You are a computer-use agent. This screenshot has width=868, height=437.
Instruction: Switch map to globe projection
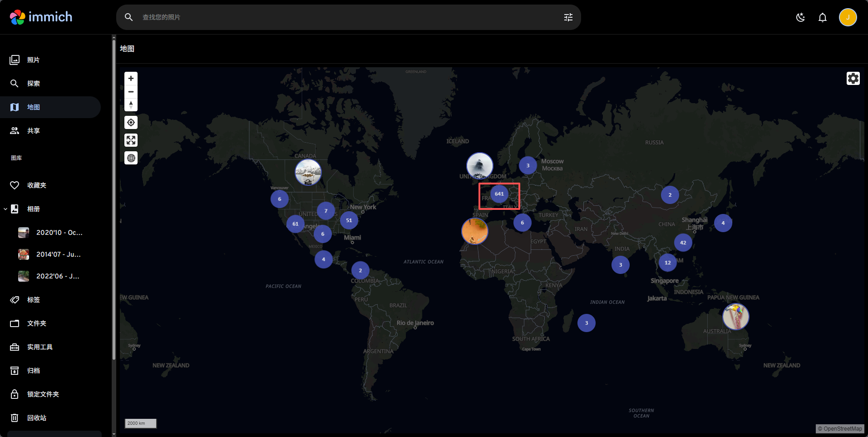point(131,158)
